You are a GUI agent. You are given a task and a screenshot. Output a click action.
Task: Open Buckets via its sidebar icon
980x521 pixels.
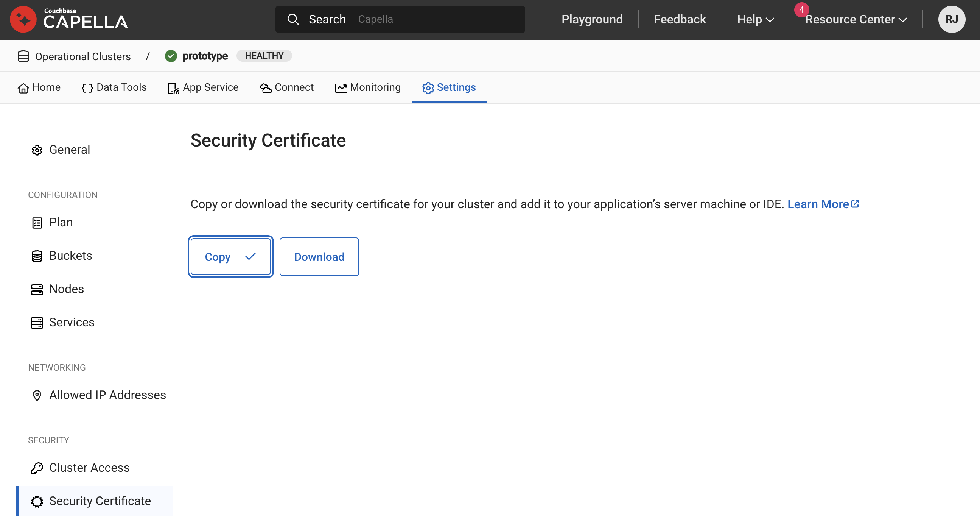[x=37, y=256]
